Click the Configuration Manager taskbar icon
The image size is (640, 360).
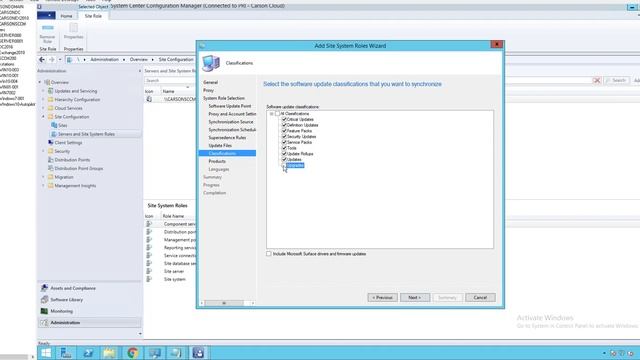pos(198,353)
